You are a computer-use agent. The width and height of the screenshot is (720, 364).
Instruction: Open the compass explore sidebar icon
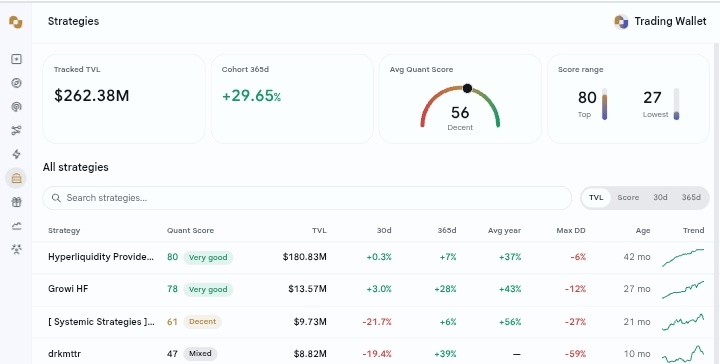click(x=17, y=83)
